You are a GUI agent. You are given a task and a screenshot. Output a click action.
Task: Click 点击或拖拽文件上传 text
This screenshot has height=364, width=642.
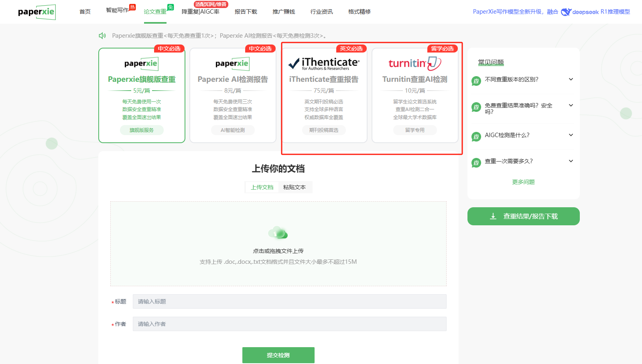pyautogui.click(x=278, y=251)
